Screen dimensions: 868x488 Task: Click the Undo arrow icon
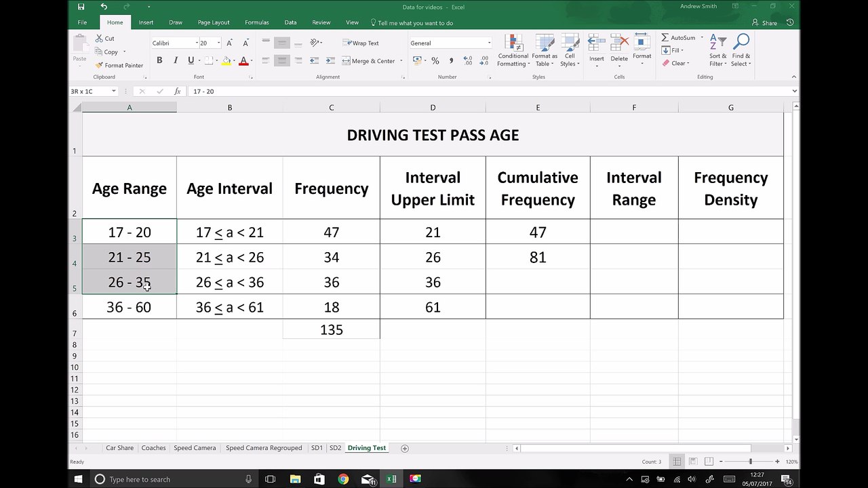pyautogui.click(x=104, y=7)
